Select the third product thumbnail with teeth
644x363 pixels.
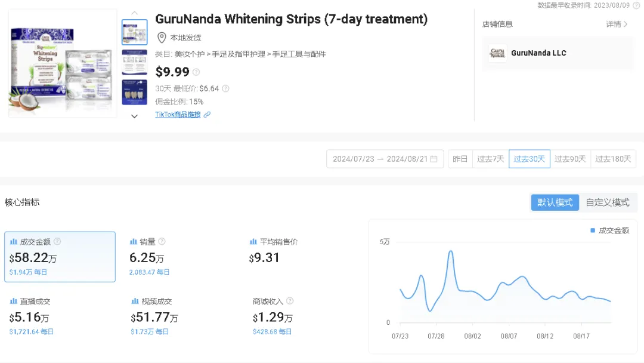pyautogui.click(x=134, y=92)
